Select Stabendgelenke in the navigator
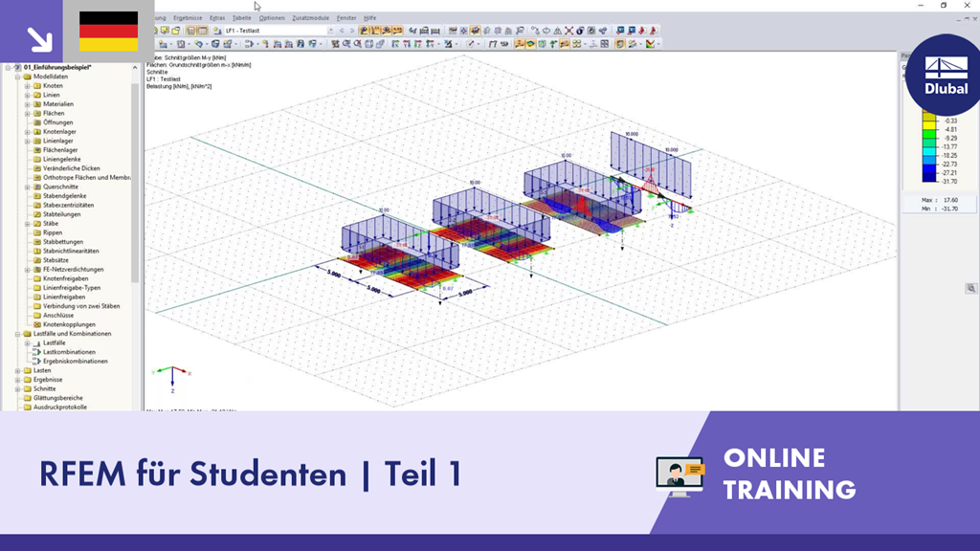This screenshot has width=980, height=551. [x=64, y=196]
